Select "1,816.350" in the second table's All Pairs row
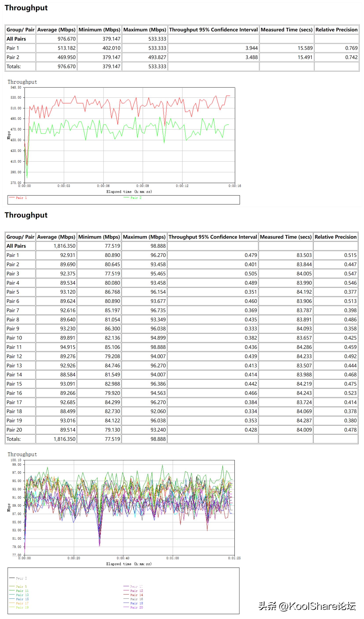364x619 pixels. pyautogui.click(x=64, y=246)
